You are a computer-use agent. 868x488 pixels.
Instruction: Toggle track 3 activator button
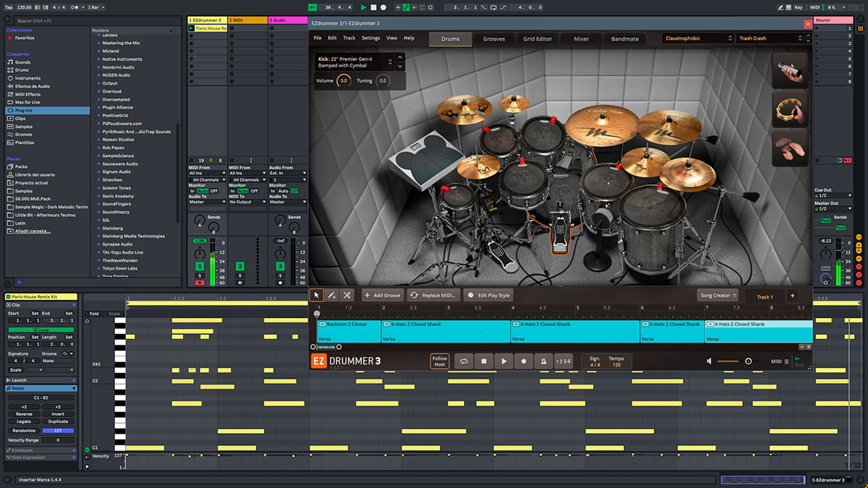pos(280,266)
